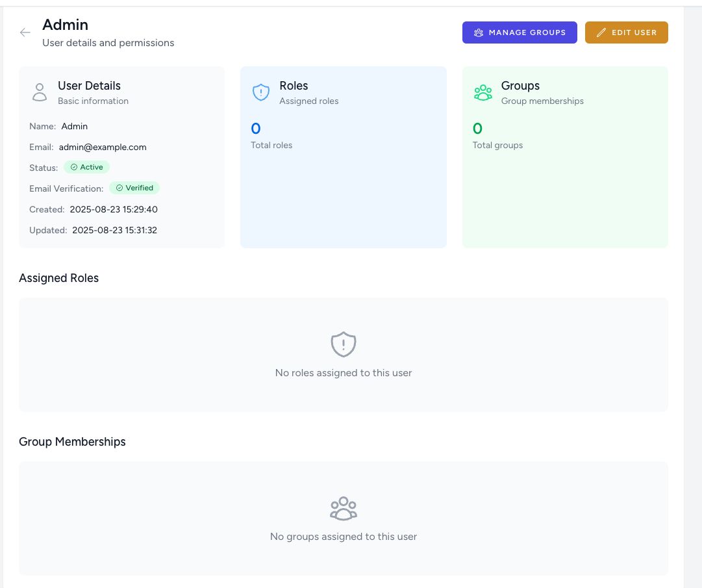Click the Group Memberships section heading
This screenshot has width=702, height=588.
click(72, 442)
